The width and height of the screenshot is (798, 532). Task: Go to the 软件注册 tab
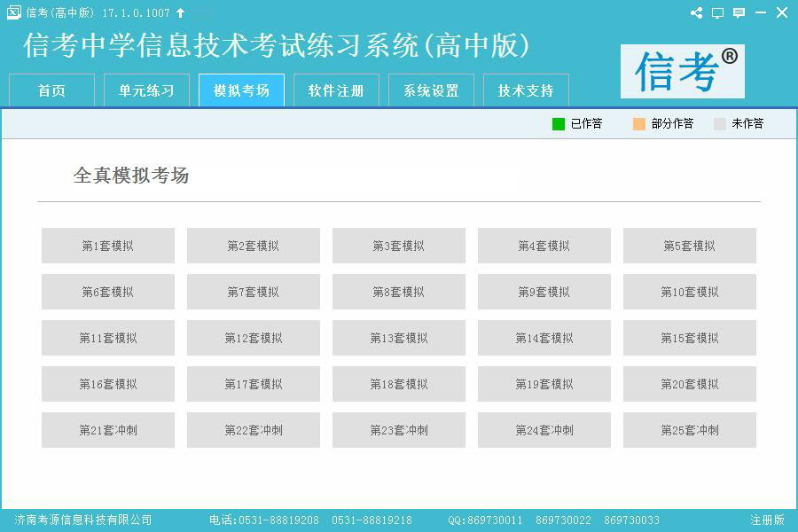coord(336,90)
